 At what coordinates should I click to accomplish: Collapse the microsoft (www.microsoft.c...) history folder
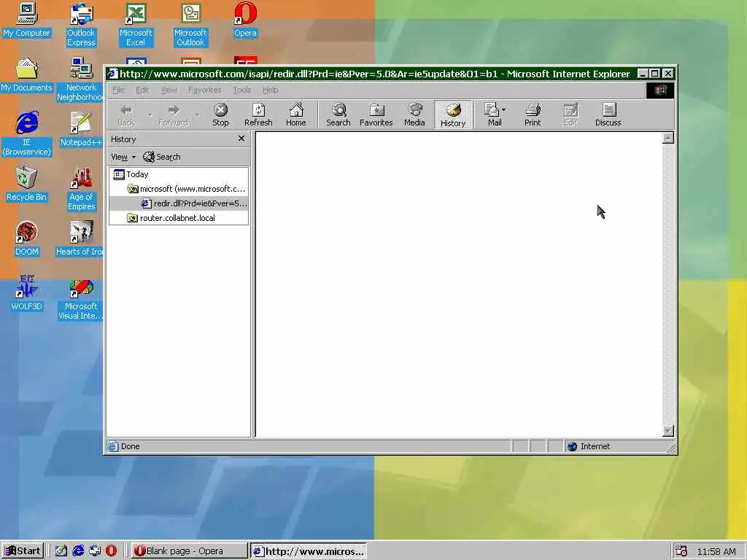pos(186,189)
